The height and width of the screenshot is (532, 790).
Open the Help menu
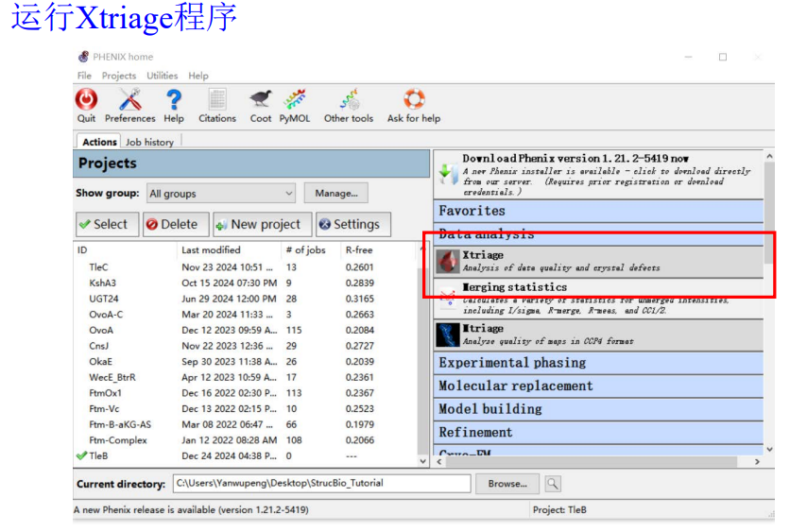pos(198,76)
